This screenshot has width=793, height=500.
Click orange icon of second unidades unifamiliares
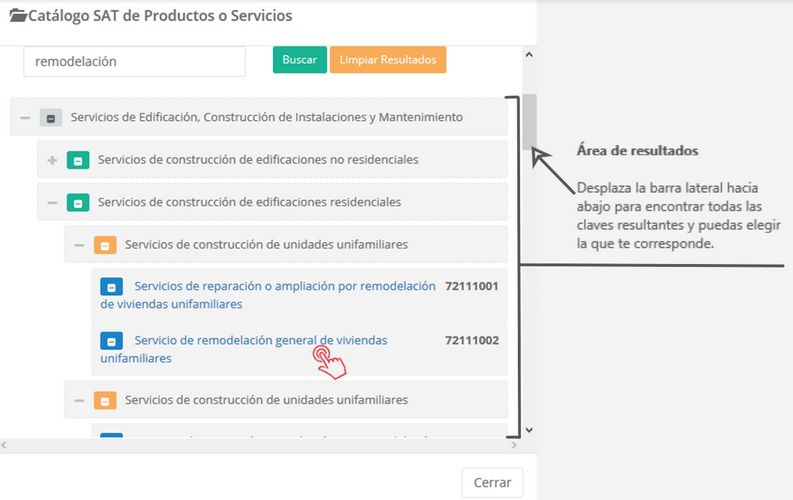pos(105,401)
